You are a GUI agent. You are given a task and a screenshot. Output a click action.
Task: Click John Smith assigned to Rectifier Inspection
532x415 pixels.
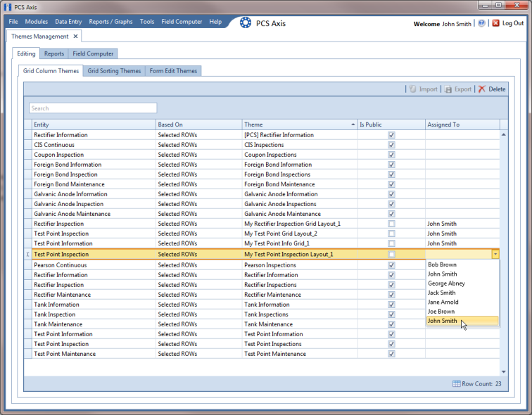click(462, 224)
